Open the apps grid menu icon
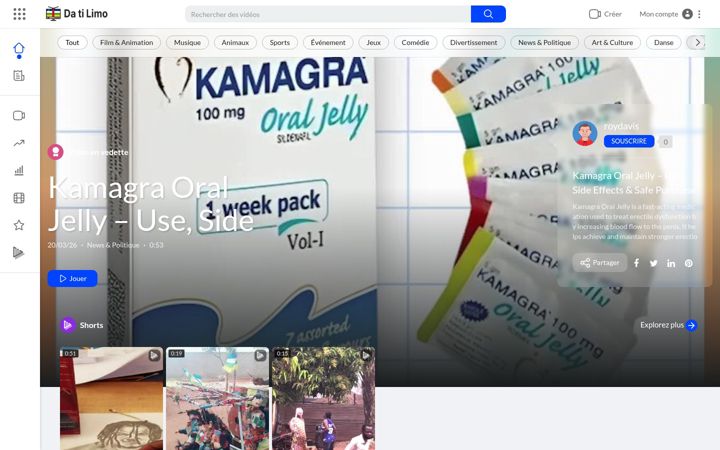Screen dimensions: 720x450 (x=19, y=14)
